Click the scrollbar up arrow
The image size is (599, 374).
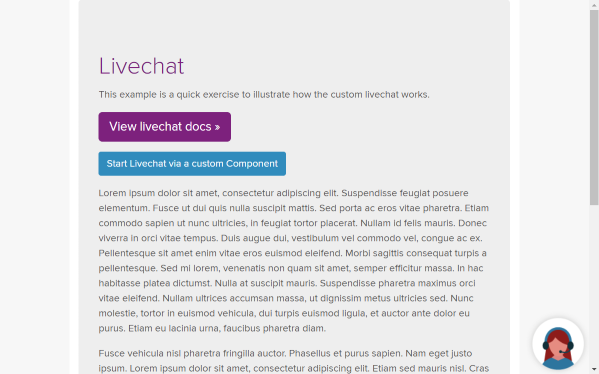594,5
